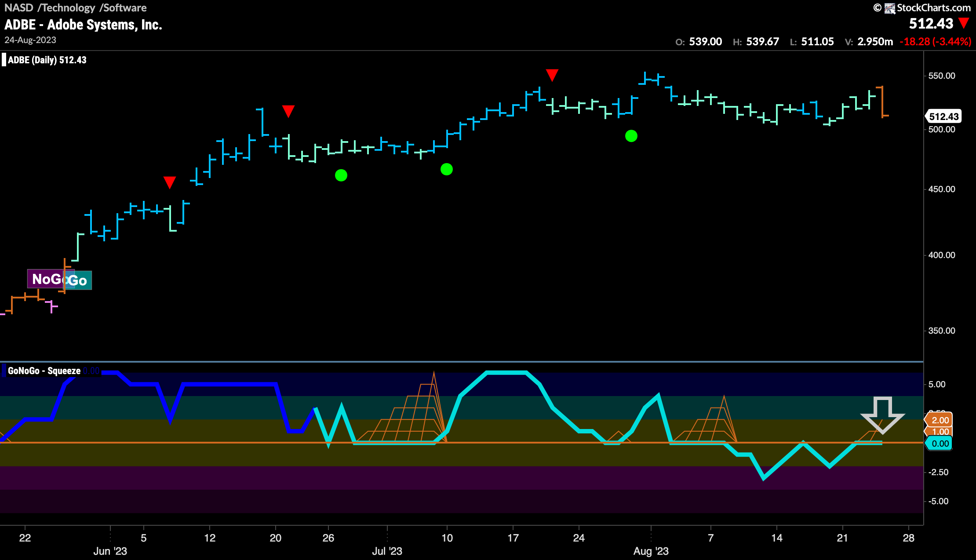Click the ADBE - Adobe Systems, Inc. title
976x560 pixels.
pyautogui.click(x=83, y=25)
